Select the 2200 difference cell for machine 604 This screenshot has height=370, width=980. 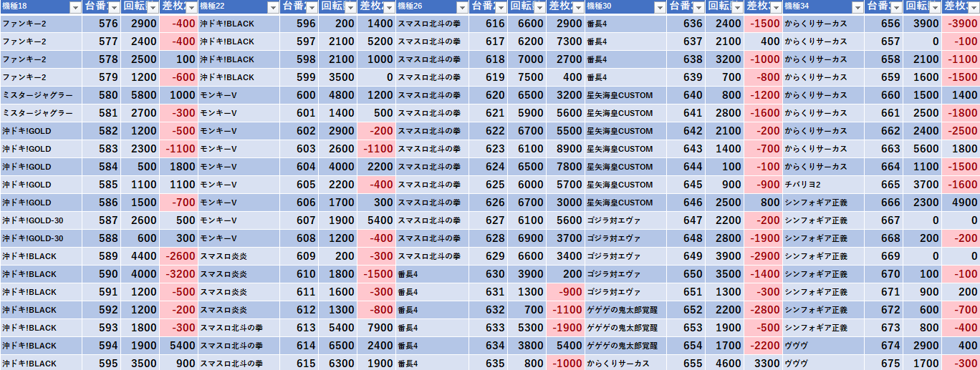tap(376, 167)
